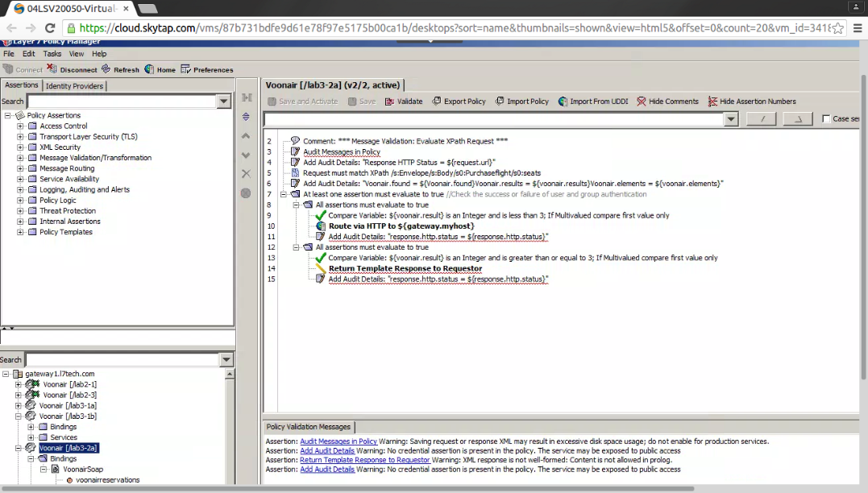
Task: Click the assertions Search input field
Action: pyautogui.click(x=122, y=101)
